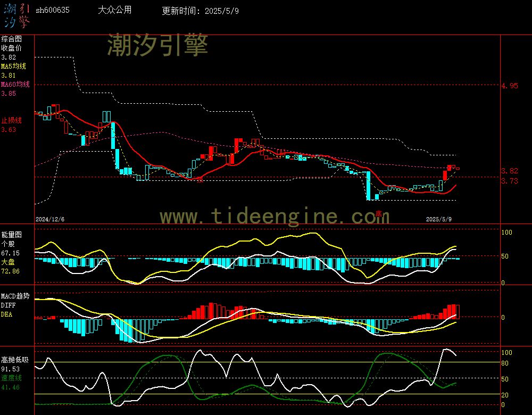Click the DIFF legend label
The width and height of the screenshot is (532, 415).
(x=8, y=305)
